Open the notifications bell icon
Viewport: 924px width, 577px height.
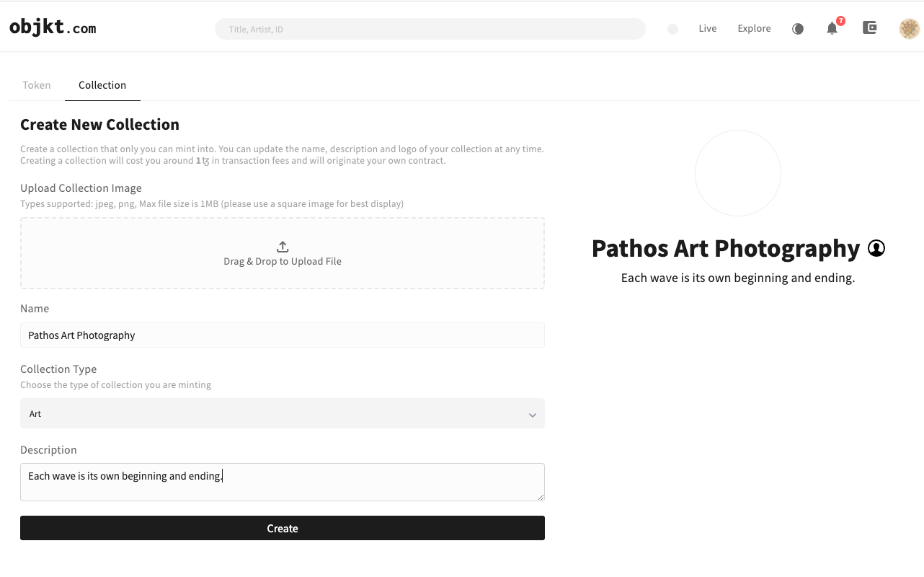832,29
